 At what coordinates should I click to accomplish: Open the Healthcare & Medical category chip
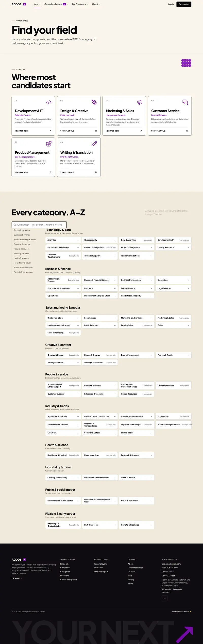(x=63, y=455)
